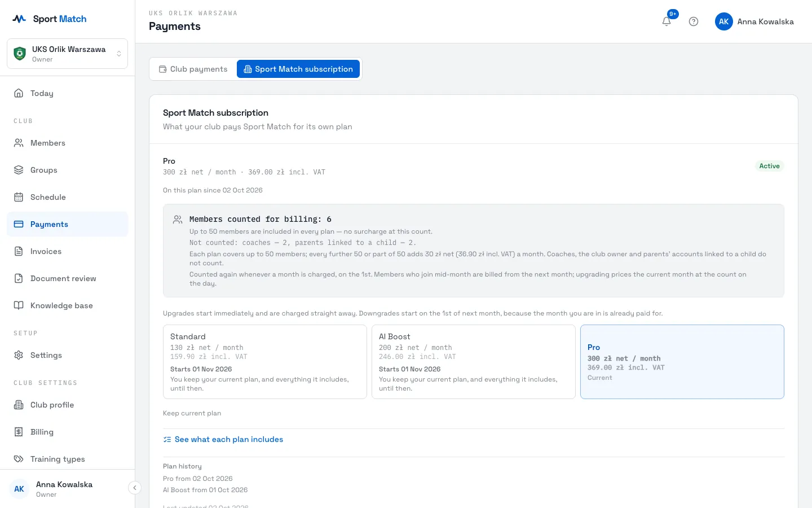Click the Groups layers icon
This screenshot has width=812, height=508.
[x=19, y=170]
